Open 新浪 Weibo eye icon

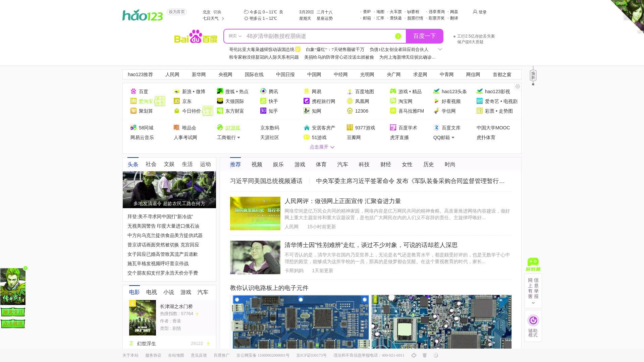tap(177, 92)
